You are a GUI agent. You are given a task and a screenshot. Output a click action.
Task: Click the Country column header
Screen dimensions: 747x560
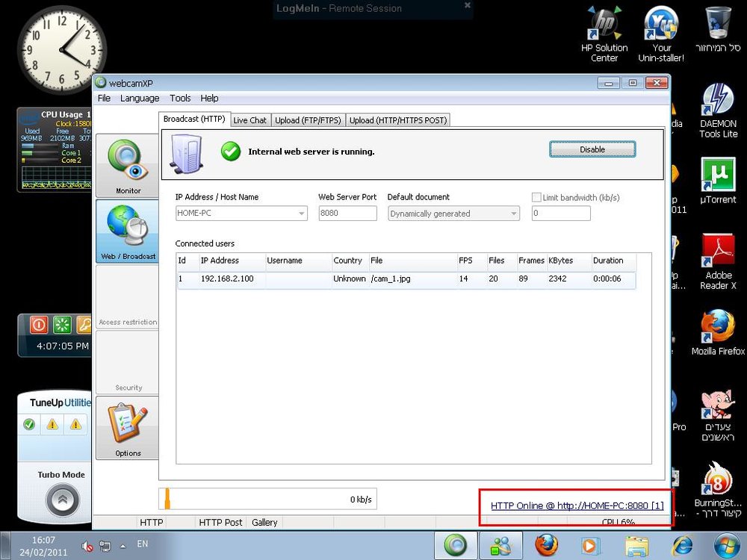[x=349, y=261]
